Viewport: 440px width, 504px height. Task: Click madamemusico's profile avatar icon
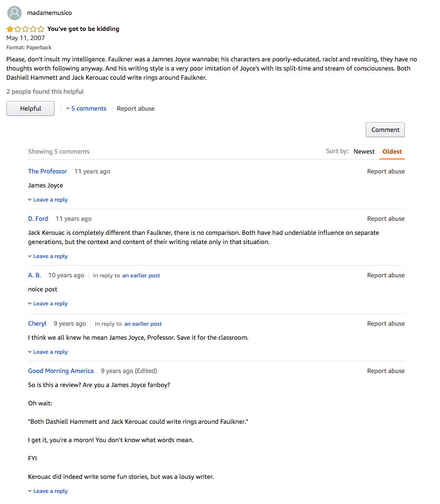click(x=14, y=13)
